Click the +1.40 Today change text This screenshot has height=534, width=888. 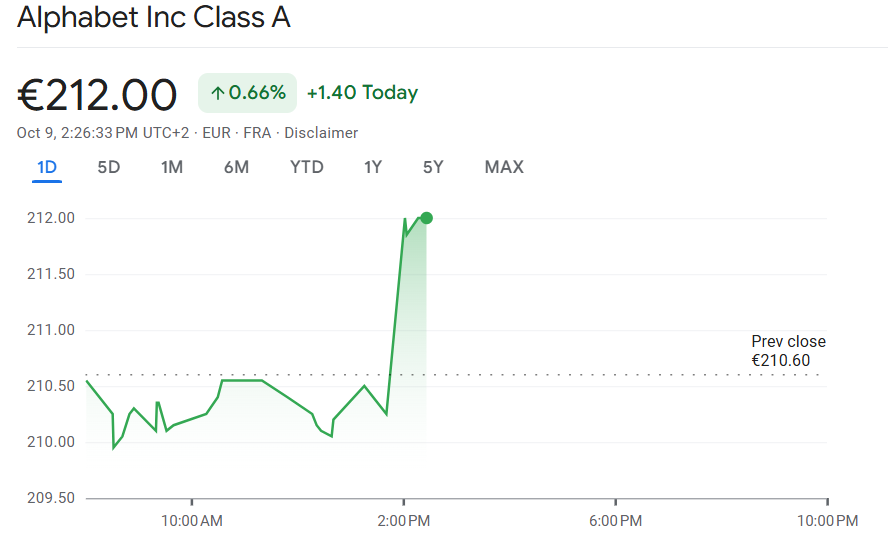click(x=362, y=93)
